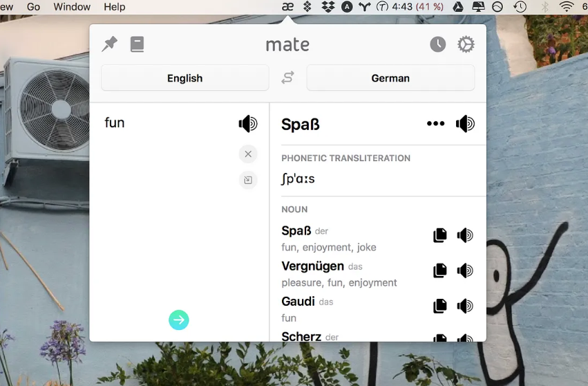Swap English and German languages

click(287, 77)
